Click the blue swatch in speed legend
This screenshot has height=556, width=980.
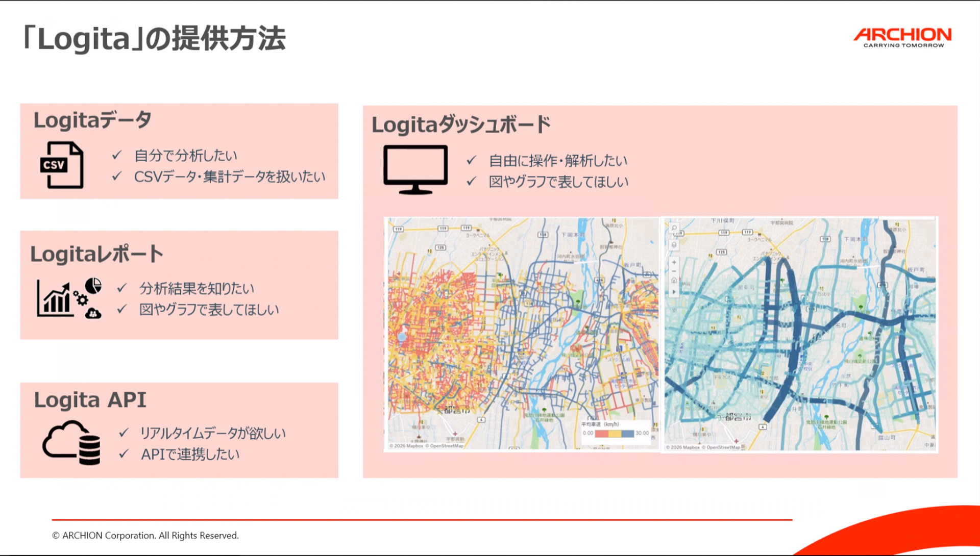[x=628, y=434]
